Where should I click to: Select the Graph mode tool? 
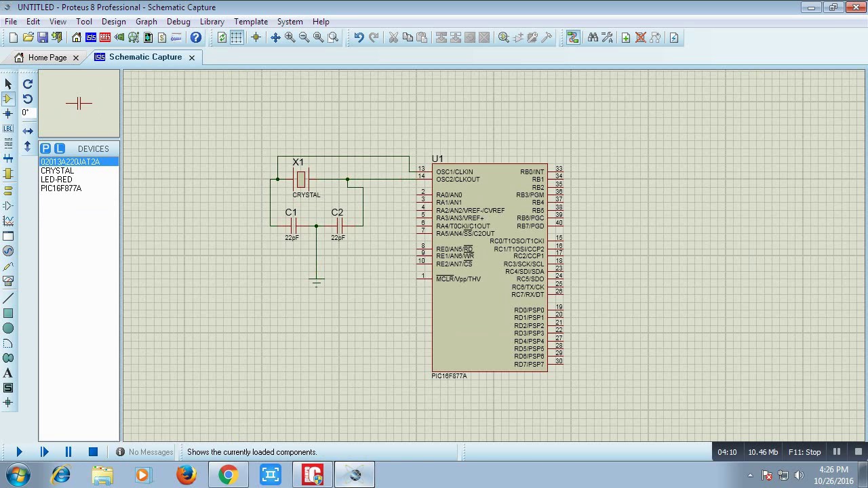click(8, 221)
